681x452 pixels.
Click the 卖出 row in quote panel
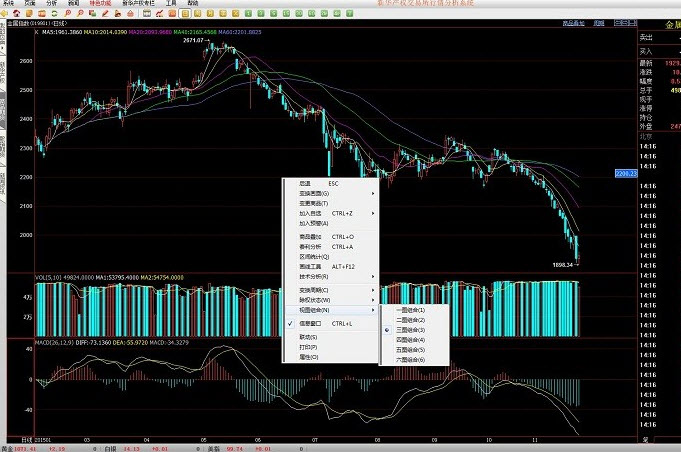click(x=659, y=38)
